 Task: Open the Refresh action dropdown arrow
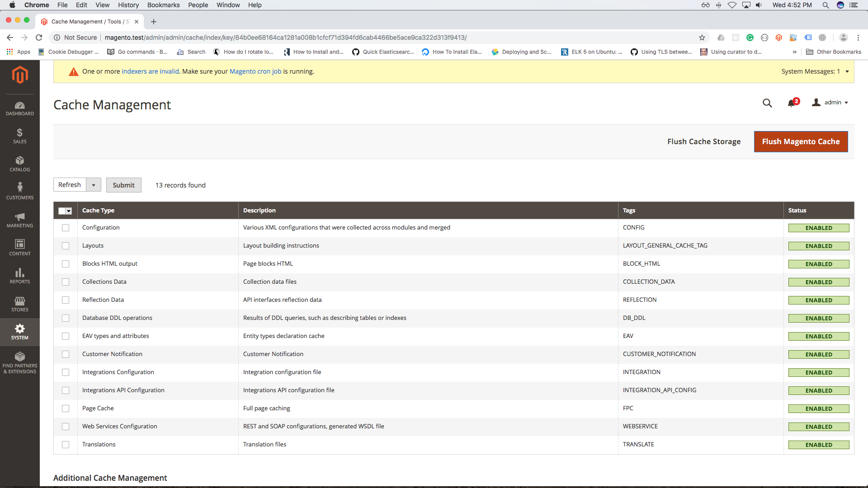pos(94,185)
